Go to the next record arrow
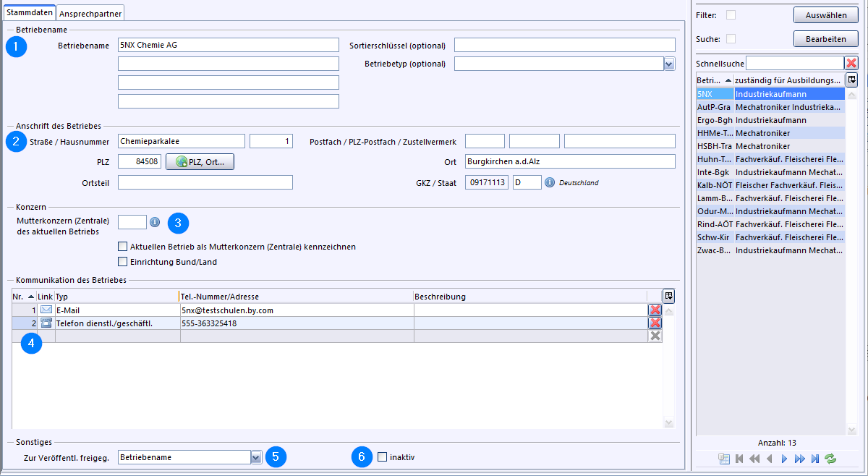868x476 pixels. pyautogui.click(x=785, y=459)
